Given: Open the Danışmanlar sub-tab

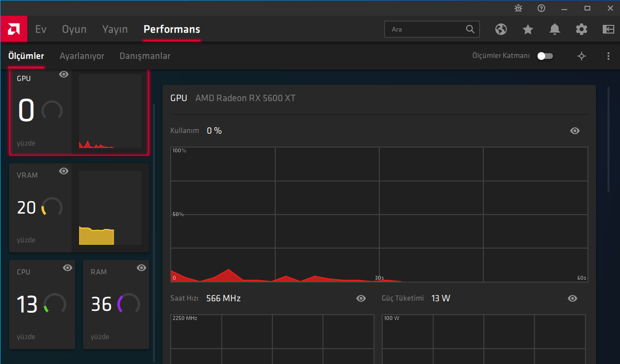Looking at the screenshot, I should pos(145,56).
